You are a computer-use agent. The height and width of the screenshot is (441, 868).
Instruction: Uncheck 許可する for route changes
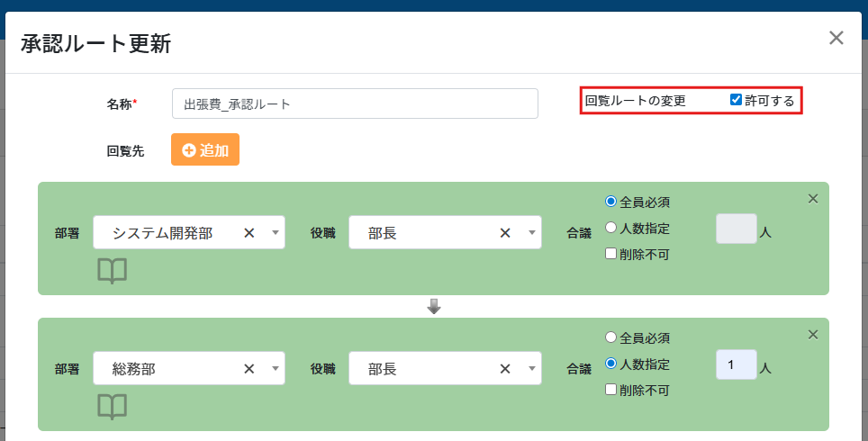pos(736,100)
